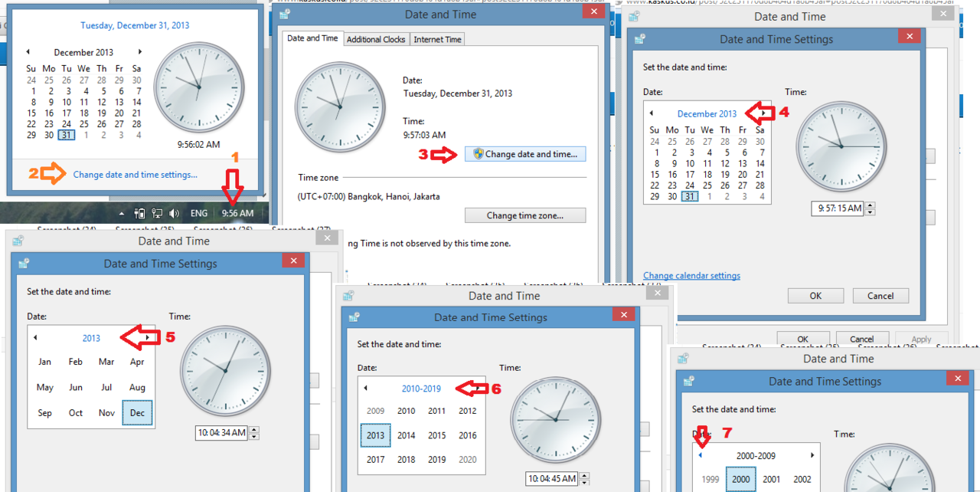This screenshot has height=492, width=980.
Task: Click 'Change date and time settings...' link in flyout
Action: coord(136,175)
